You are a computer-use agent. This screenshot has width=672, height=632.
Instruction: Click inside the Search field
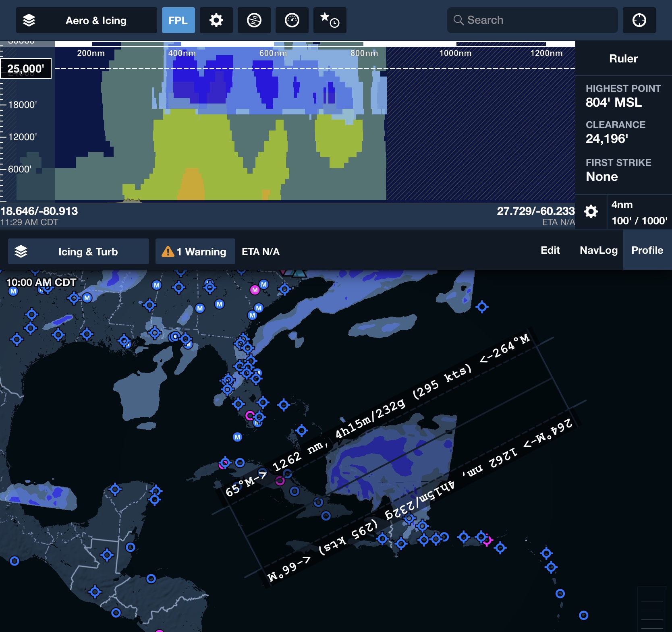[x=532, y=20]
